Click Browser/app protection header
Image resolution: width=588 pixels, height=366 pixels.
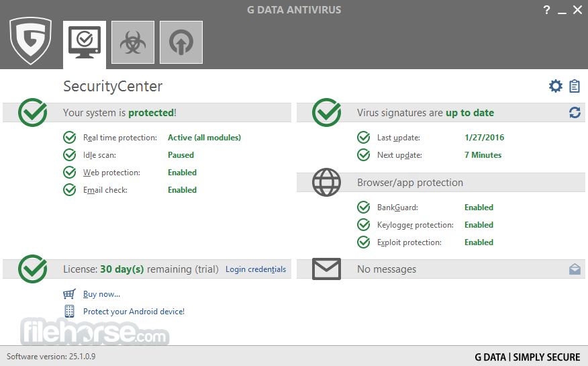[x=410, y=182]
